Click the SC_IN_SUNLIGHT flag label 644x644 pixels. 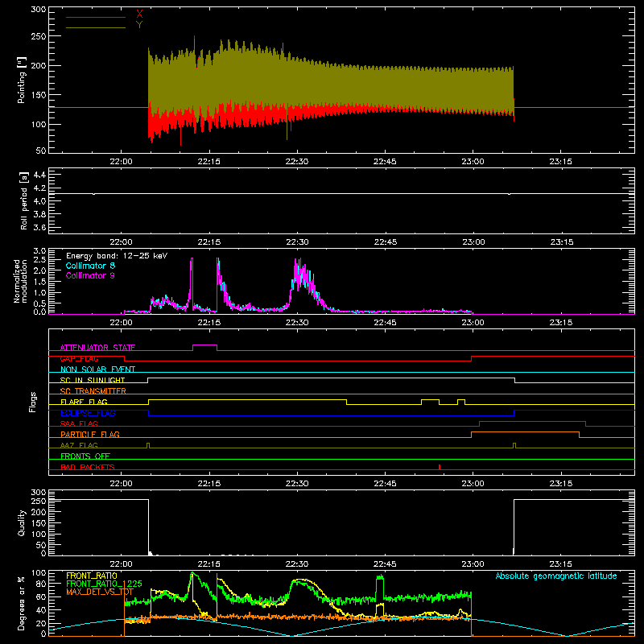(x=93, y=380)
